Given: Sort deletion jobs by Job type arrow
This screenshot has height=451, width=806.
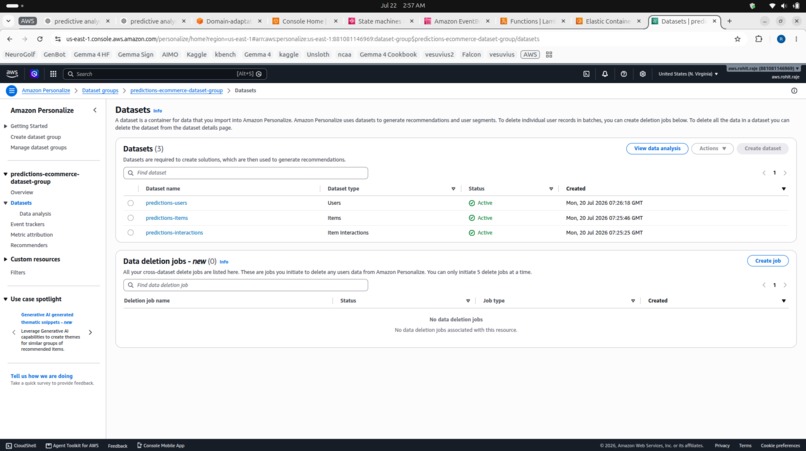Looking at the screenshot, I should pyautogui.click(x=633, y=301).
